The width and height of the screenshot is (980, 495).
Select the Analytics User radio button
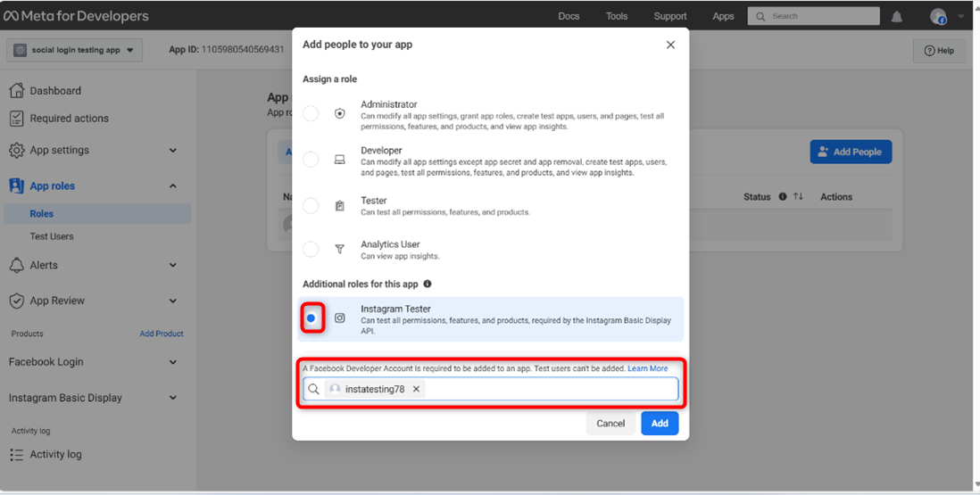[x=311, y=250]
